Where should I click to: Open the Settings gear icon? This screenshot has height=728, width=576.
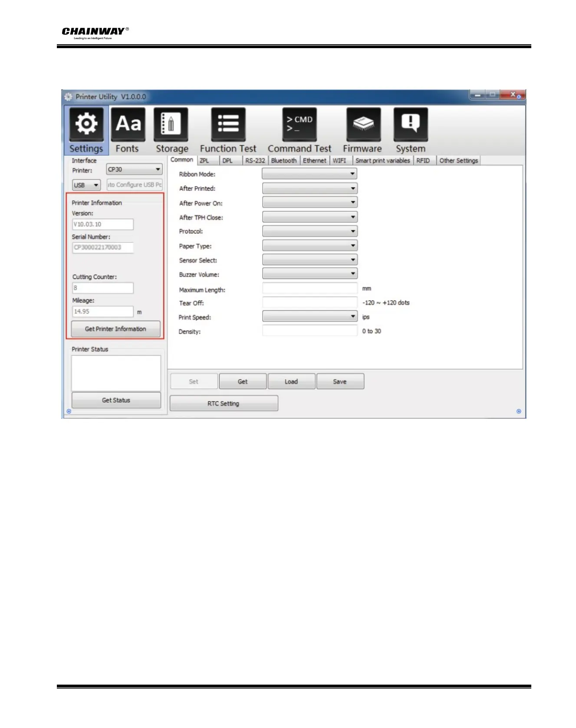(86, 125)
